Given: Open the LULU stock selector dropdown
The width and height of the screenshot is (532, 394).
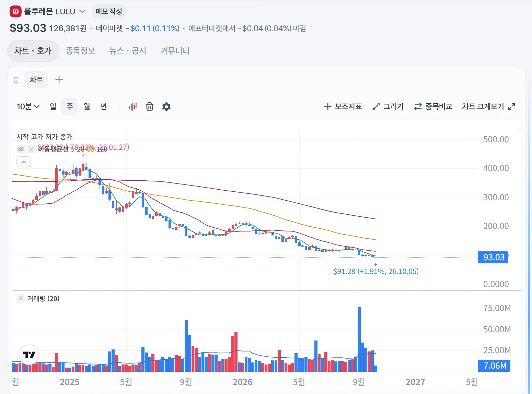Looking at the screenshot, I should (82, 11).
